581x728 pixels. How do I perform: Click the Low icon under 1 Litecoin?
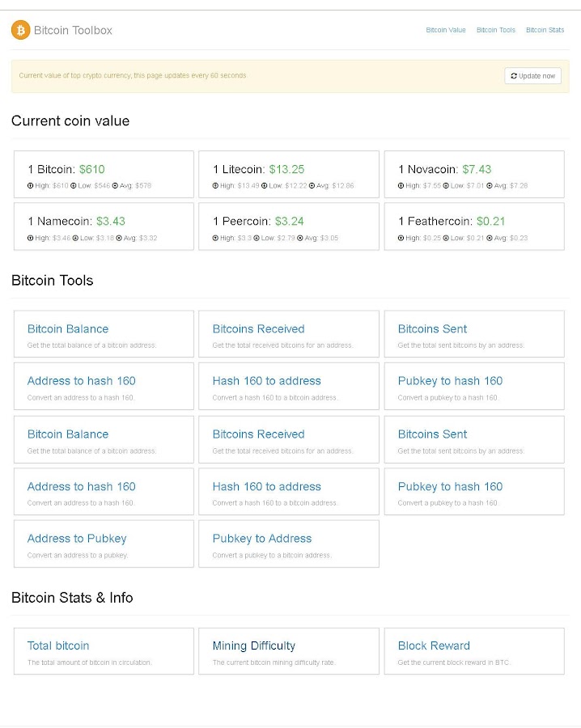click(265, 186)
